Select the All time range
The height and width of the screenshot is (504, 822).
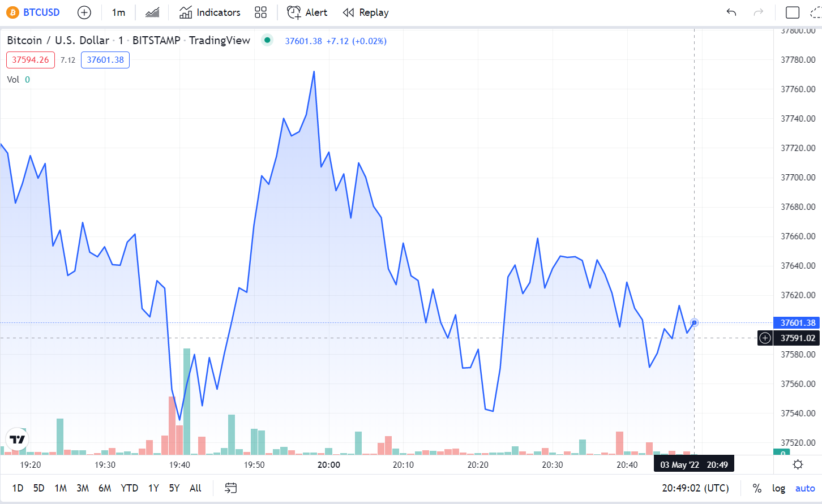pyautogui.click(x=195, y=488)
